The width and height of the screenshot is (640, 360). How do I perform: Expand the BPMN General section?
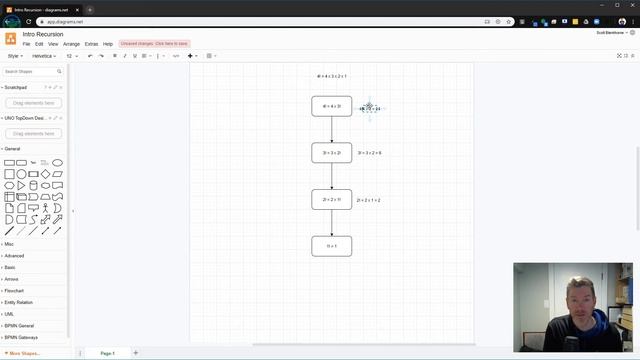pyautogui.click(x=19, y=326)
